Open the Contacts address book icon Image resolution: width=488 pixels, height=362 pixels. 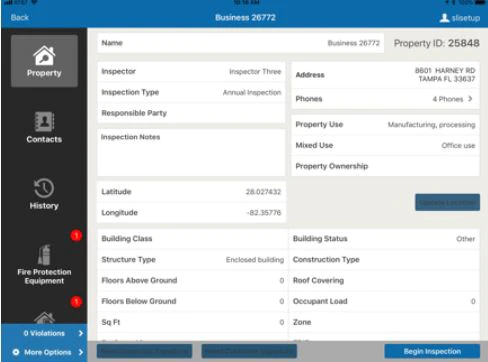pyautogui.click(x=44, y=121)
